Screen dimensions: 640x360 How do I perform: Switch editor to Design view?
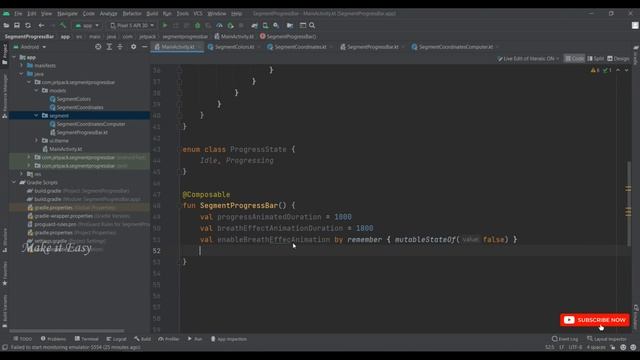pyautogui.click(x=618, y=59)
